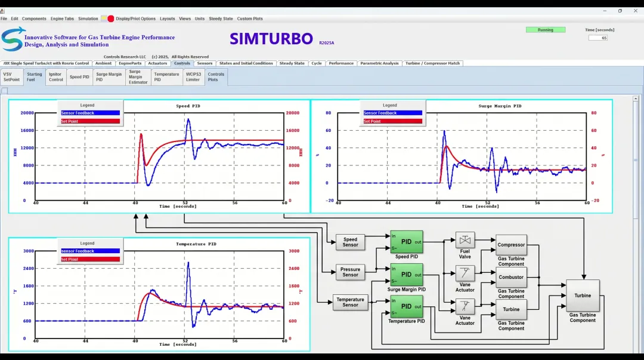This screenshot has width=644, height=360.
Task: Click the Speed Sensor block
Action: pos(351,242)
